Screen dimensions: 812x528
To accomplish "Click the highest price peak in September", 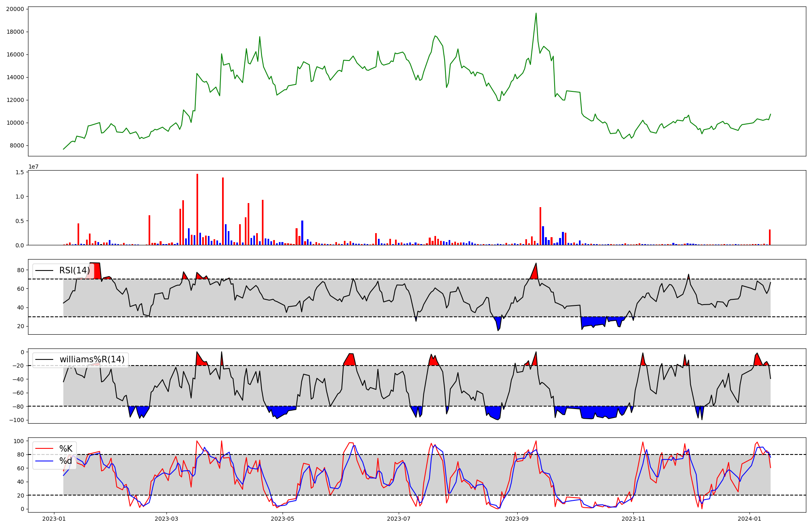I will [x=536, y=13].
